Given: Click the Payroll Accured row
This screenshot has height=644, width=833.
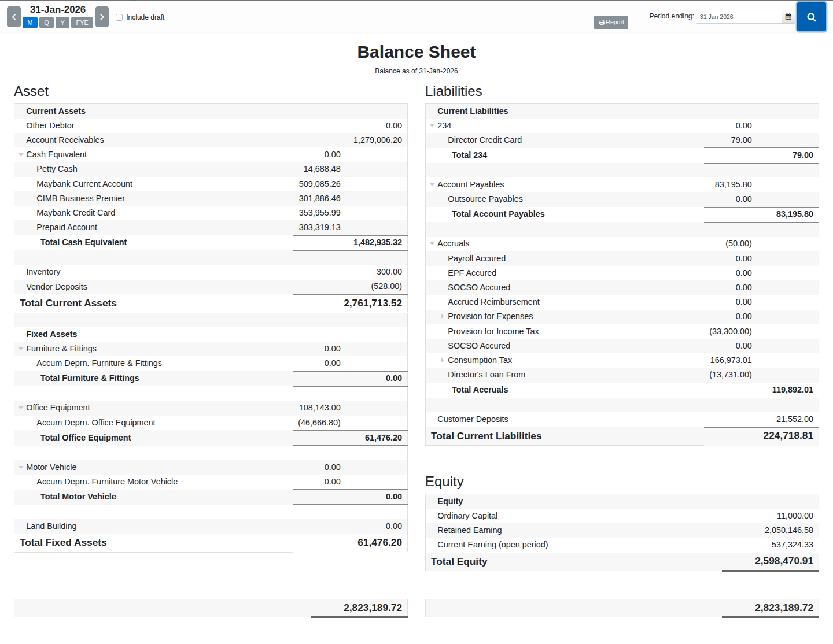Looking at the screenshot, I should click(622, 258).
